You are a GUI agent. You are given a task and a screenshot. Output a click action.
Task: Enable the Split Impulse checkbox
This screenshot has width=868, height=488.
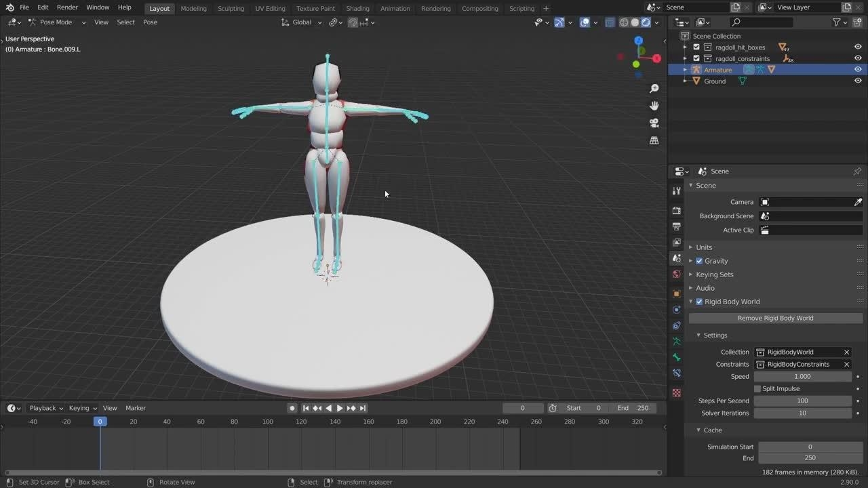click(x=757, y=389)
